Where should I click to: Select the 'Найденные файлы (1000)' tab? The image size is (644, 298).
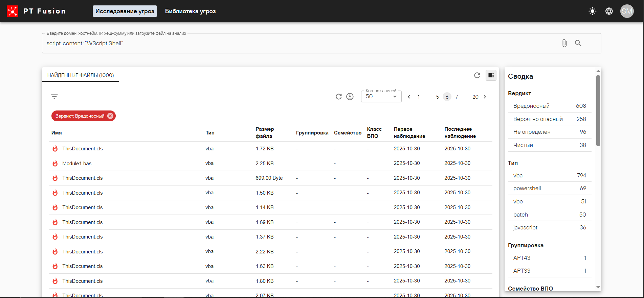click(81, 75)
